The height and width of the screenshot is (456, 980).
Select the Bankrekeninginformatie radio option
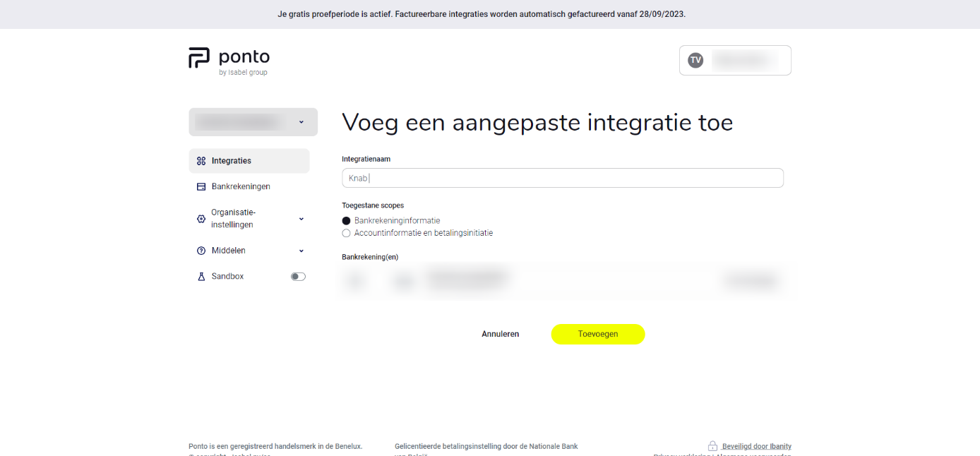click(346, 221)
